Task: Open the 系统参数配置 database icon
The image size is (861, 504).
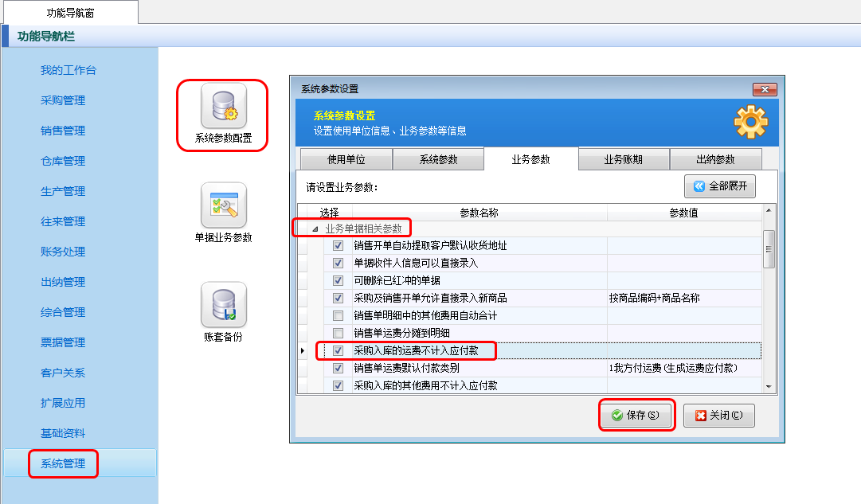Action: pos(223,107)
